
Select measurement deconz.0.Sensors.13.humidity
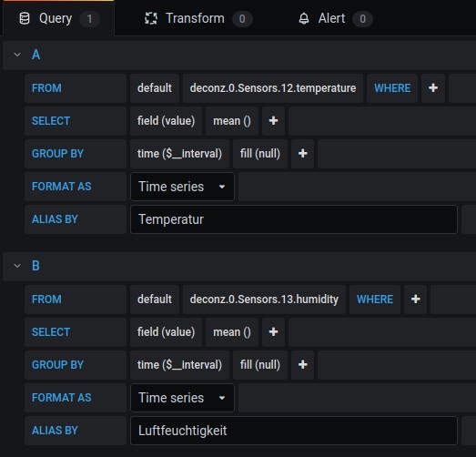264,300
